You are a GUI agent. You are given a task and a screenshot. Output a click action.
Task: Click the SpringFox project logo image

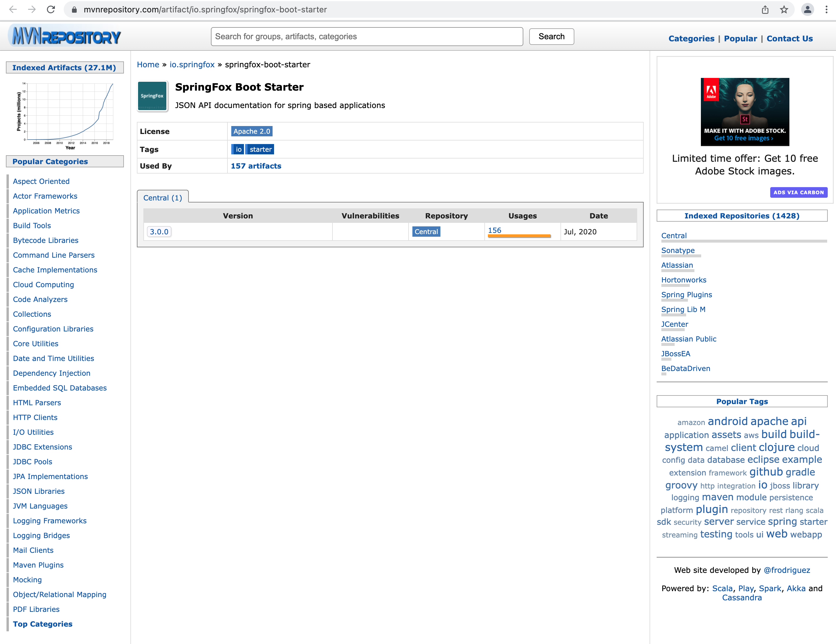[x=152, y=96]
